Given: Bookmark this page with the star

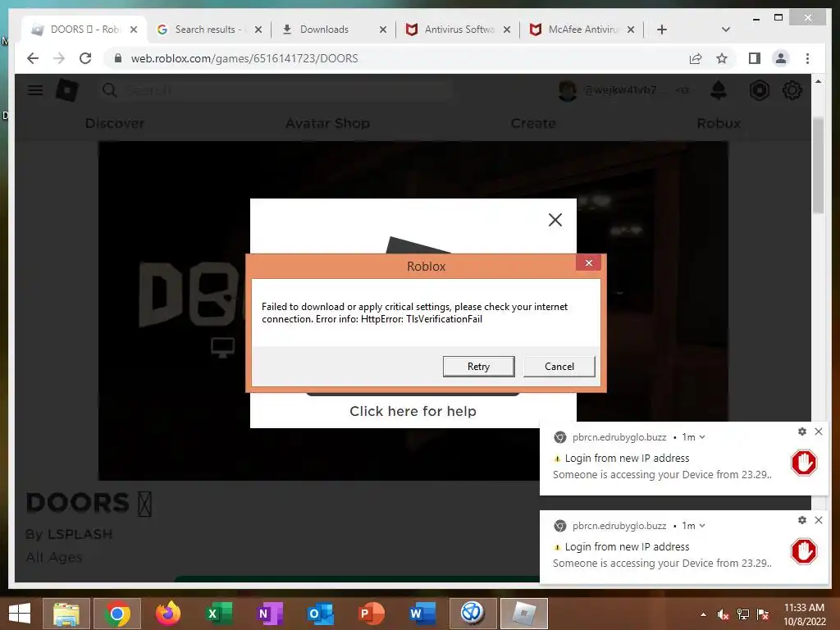Looking at the screenshot, I should pos(722,58).
